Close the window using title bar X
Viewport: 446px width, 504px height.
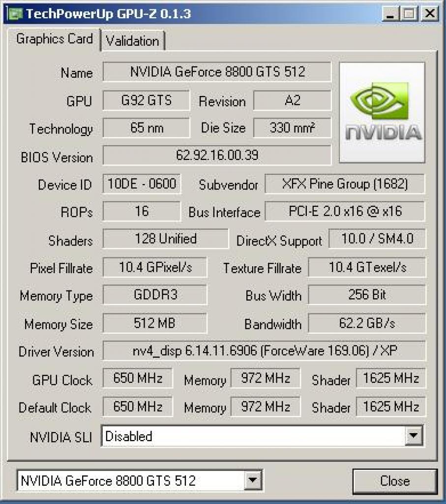(x=430, y=14)
